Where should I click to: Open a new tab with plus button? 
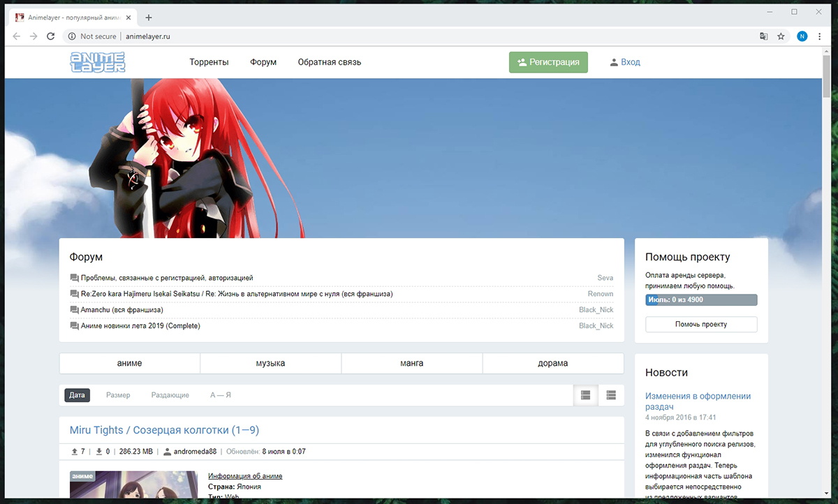(149, 17)
